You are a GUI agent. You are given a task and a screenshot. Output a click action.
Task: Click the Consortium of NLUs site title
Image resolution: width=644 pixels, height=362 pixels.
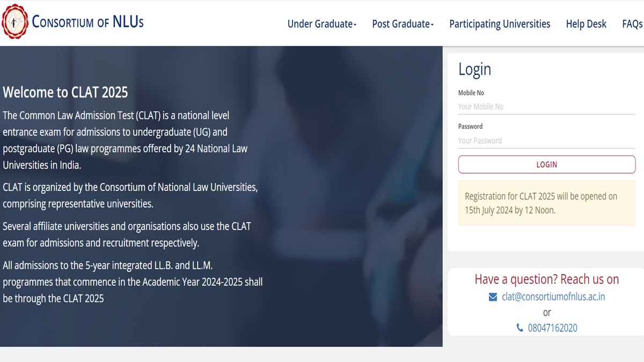(x=87, y=22)
